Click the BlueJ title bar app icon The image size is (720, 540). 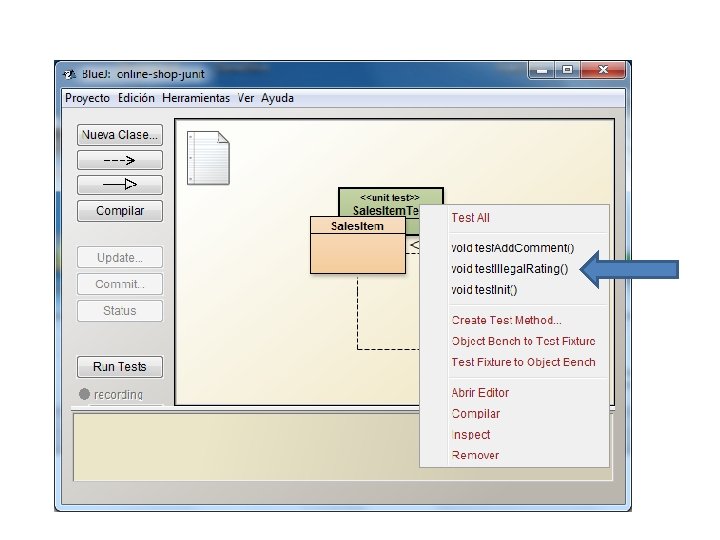click(69, 74)
